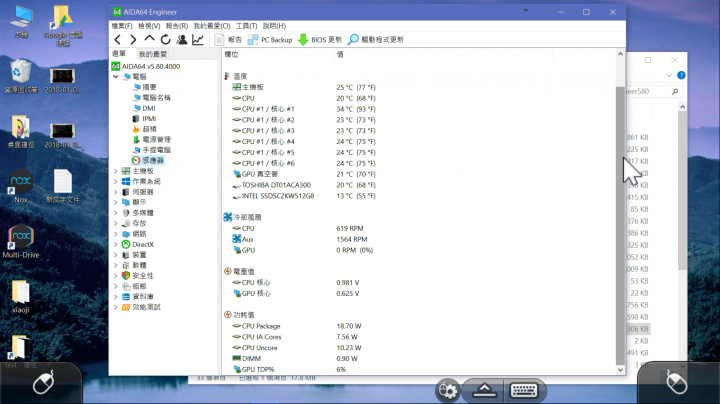Select 手提電腦 in the tree
The image size is (720, 404).
[152, 150]
